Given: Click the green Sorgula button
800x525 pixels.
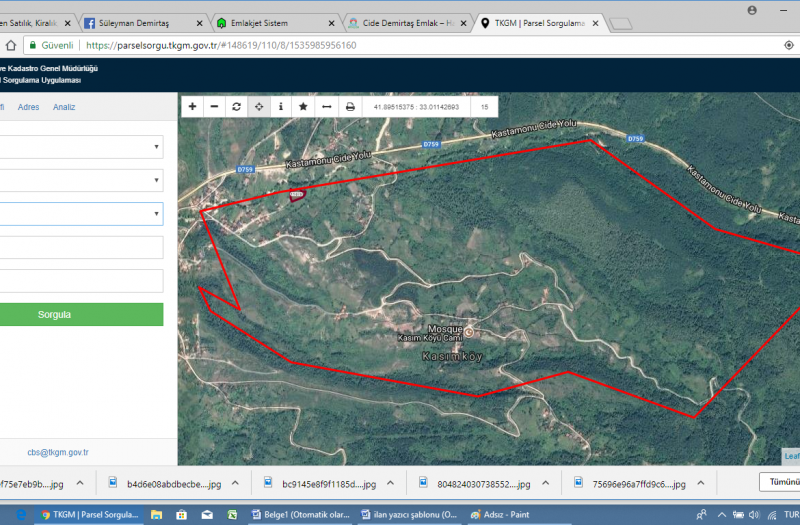Looking at the screenshot, I should pyautogui.click(x=80, y=314).
